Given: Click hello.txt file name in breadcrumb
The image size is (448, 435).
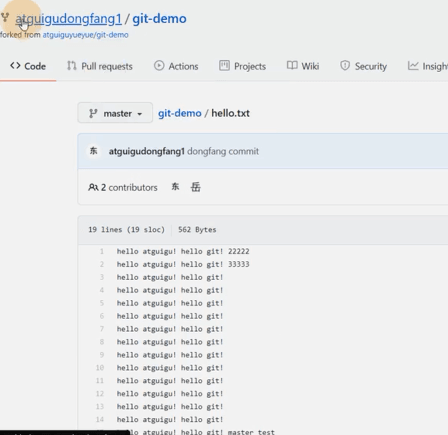Looking at the screenshot, I should [230, 113].
